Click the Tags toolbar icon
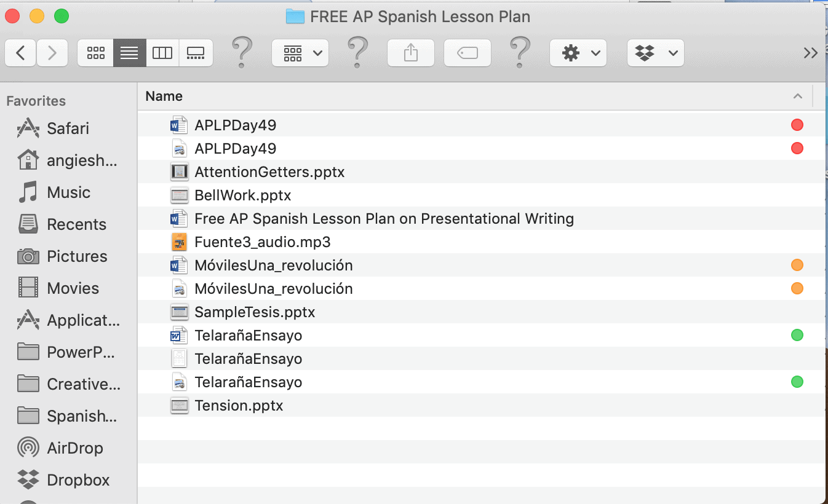 [x=467, y=52]
